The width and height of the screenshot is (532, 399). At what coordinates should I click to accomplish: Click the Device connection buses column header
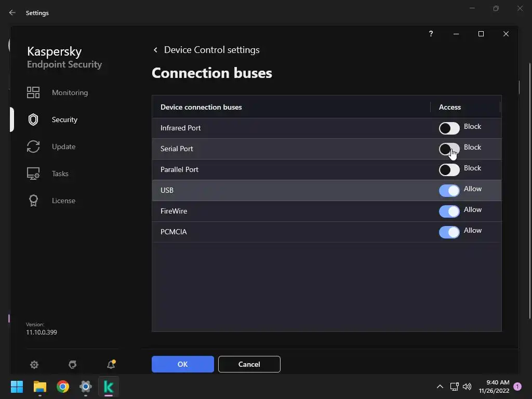(201, 107)
